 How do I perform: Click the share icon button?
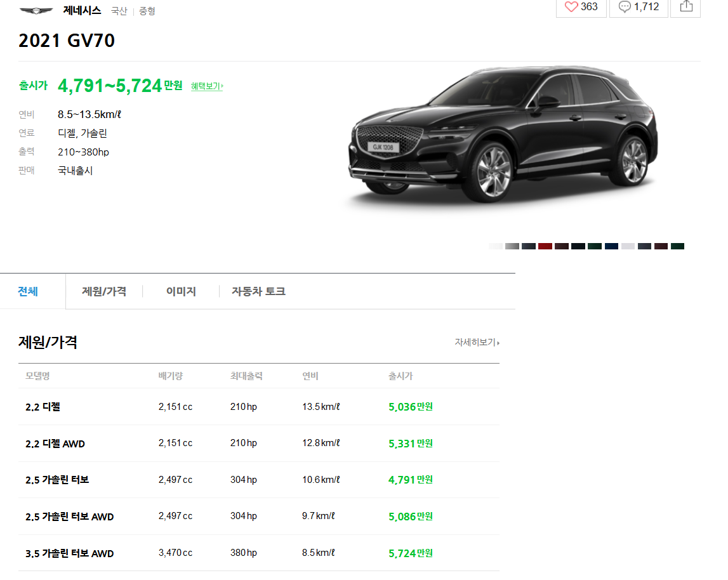point(686,7)
